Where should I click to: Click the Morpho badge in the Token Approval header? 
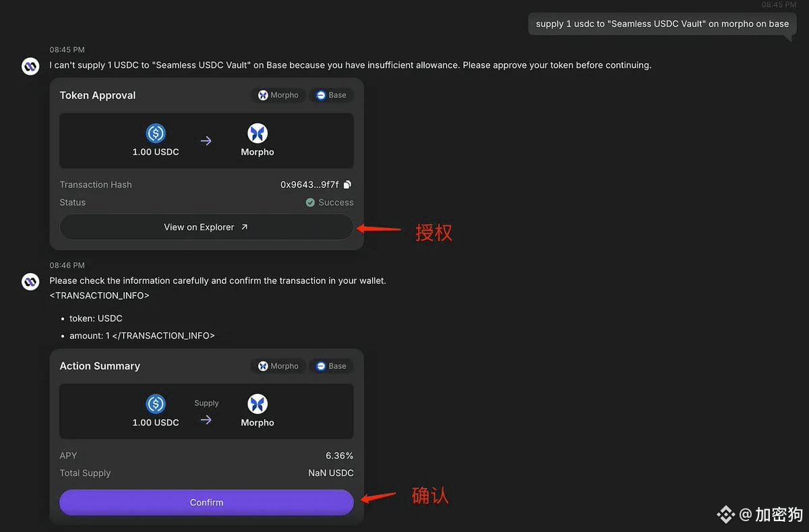(x=278, y=95)
